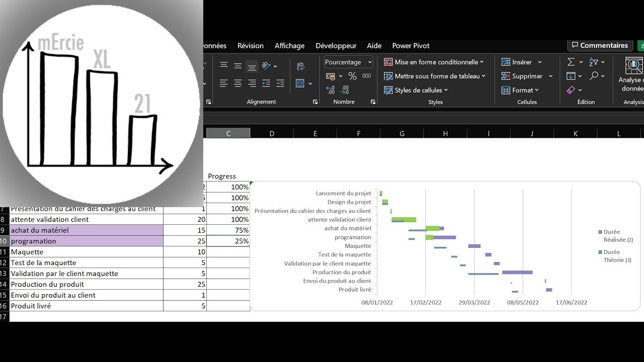Image resolution: width=644 pixels, height=362 pixels.
Task: Select the 'programation' cell
Action: (x=87, y=241)
